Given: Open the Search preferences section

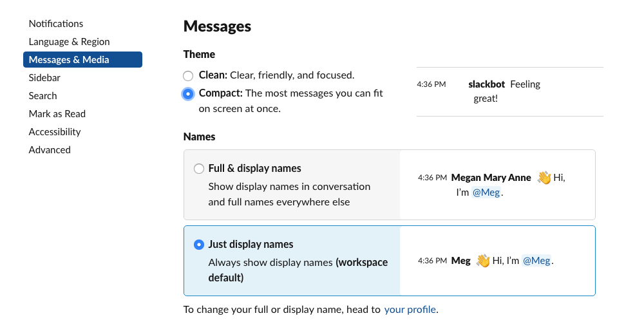Looking at the screenshot, I should pyautogui.click(x=43, y=96).
